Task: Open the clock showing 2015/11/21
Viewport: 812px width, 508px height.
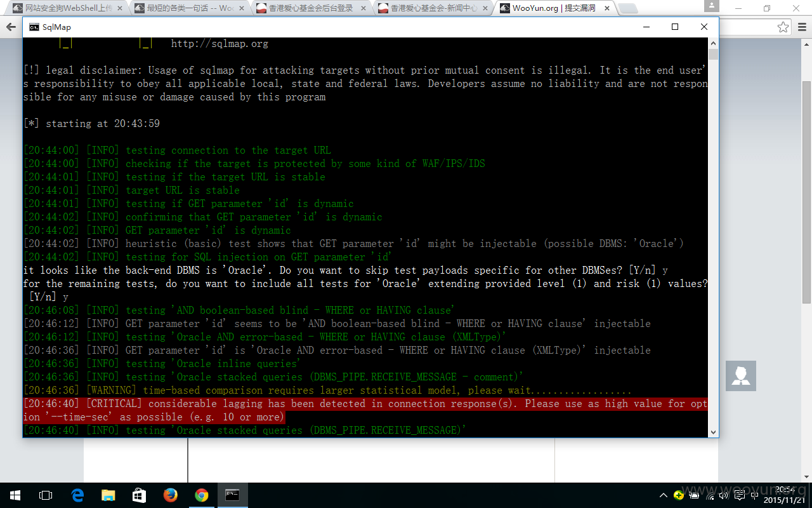Action: tap(785, 495)
